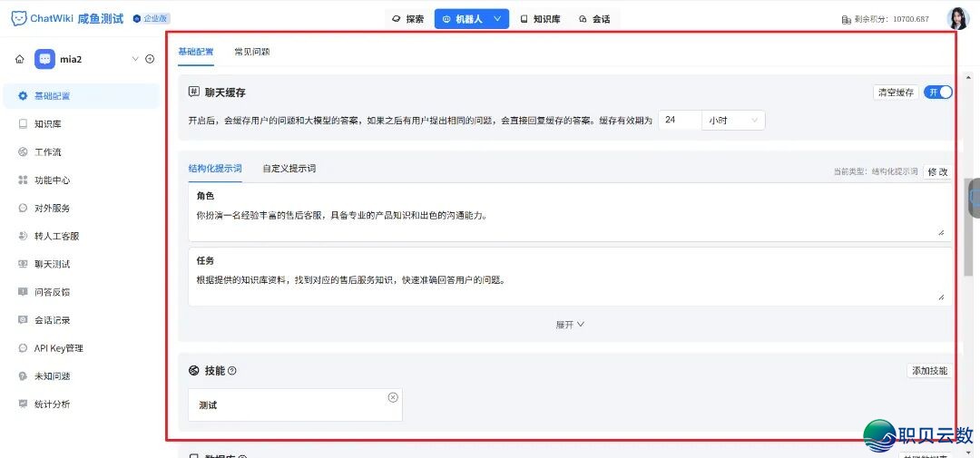Open the 机器人 dropdown arrow in top nav
The height and width of the screenshot is (458, 980).
497,19
